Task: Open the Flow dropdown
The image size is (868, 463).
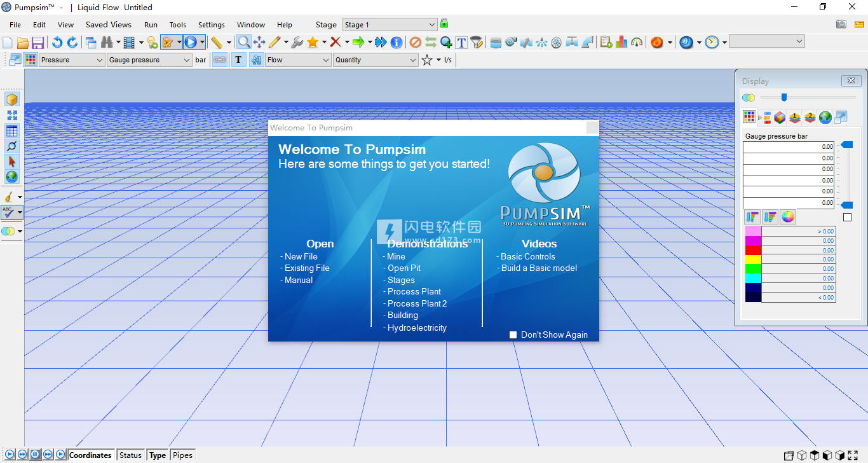Action: tap(298, 60)
